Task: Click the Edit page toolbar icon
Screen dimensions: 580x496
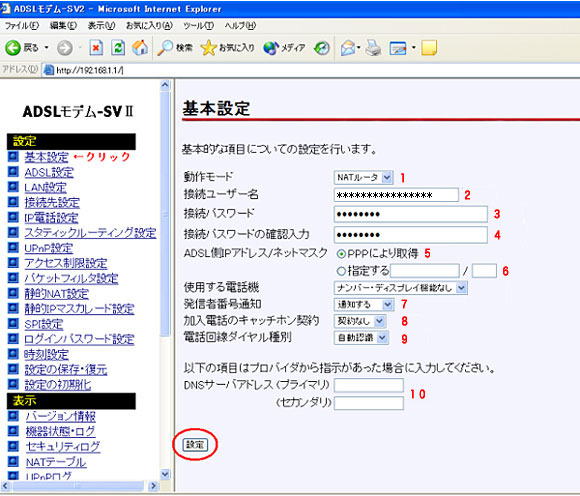Action: click(398, 48)
